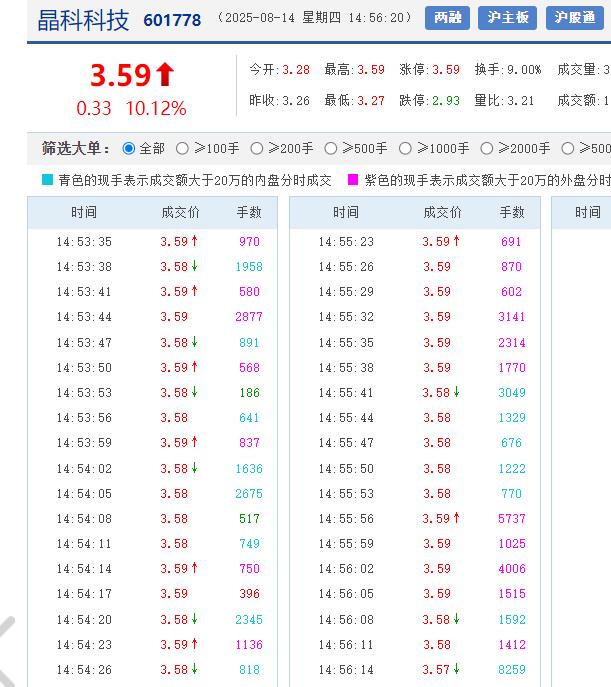Click volume 3049 at 14:55:41
This screenshot has height=687, width=611.
tap(512, 393)
